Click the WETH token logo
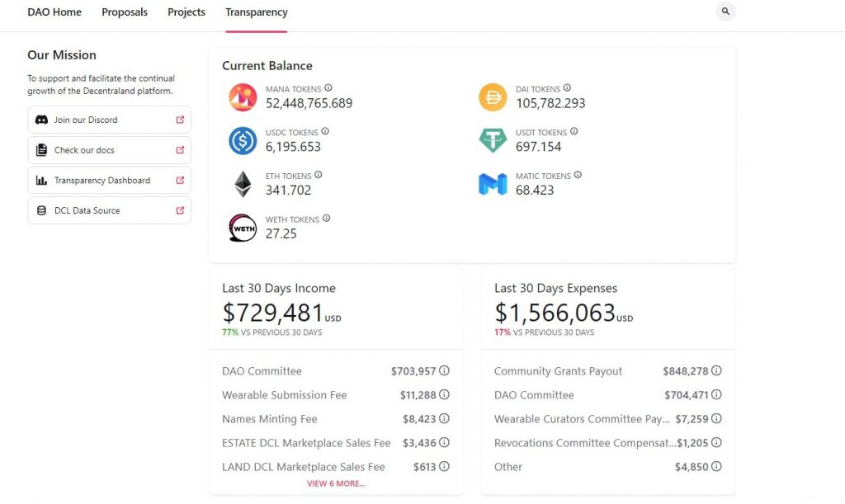This screenshot has height=504, width=845. (243, 228)
